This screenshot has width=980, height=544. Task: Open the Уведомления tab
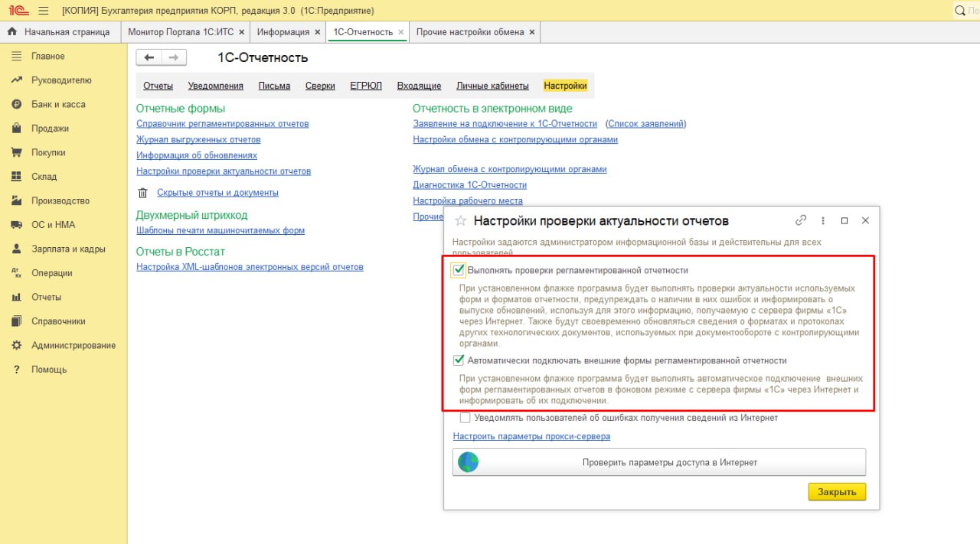pyautogui.click(x=216, y=86)
